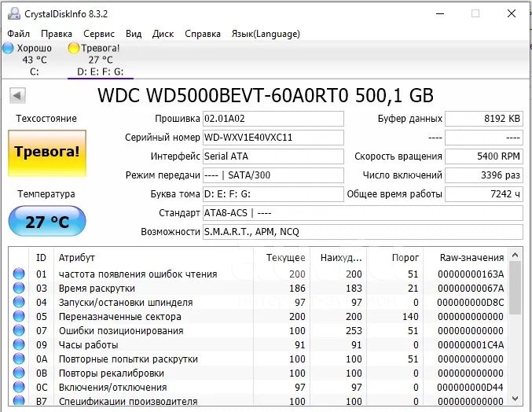The image size is (532, 412).
Task: Click the Возможности field S.M.A.R.T., APM, NCQ
Action: pyautogui.click(x=363, y=232)
